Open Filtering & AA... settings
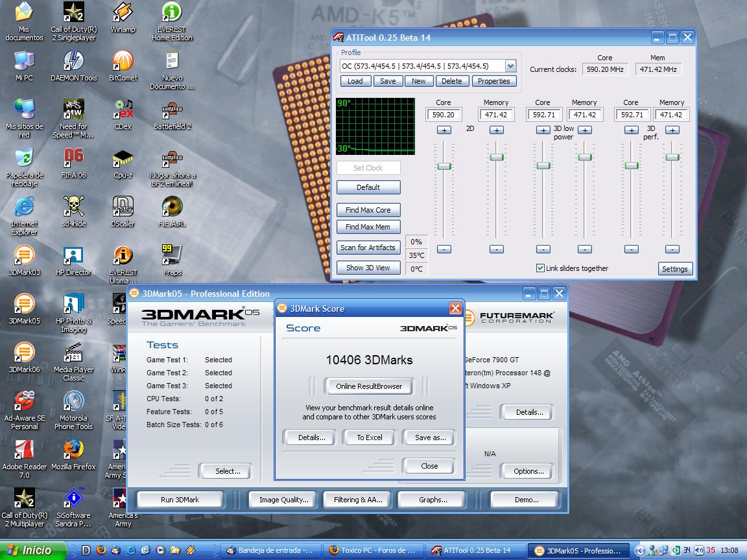The height and width of the screenshot is (560, 747). 358,500
